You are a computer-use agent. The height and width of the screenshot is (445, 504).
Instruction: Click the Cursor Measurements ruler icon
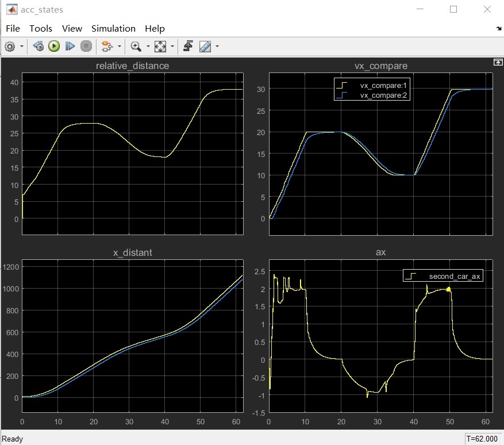(205, 47)
